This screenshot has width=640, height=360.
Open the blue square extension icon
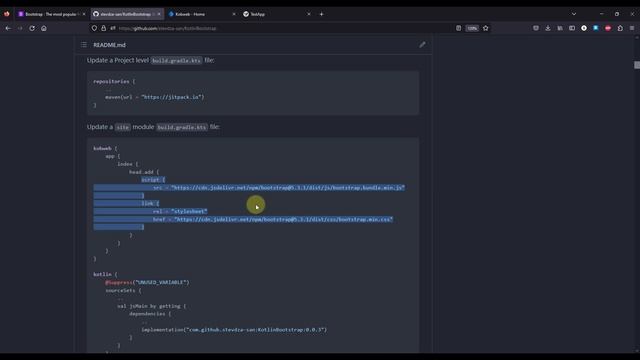point(596,28)
